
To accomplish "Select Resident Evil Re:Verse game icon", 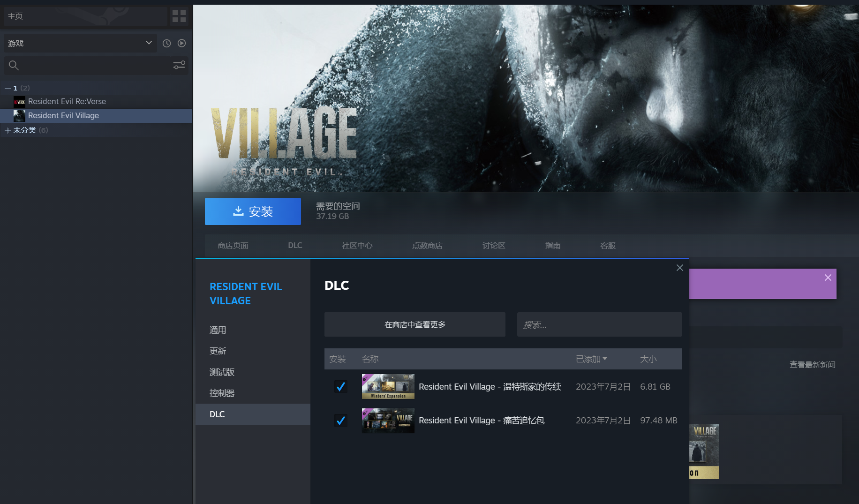I will click(x=19, y=102).
